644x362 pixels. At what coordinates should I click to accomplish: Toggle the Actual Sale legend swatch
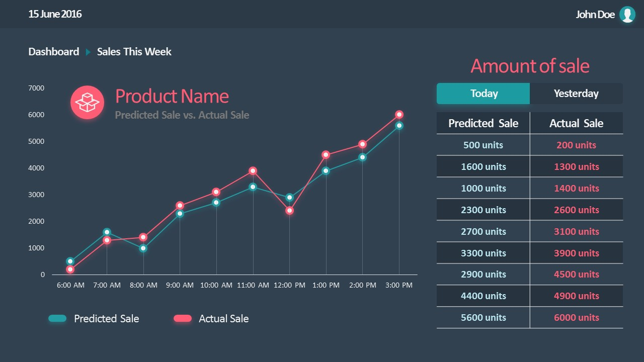(x=183, y=318)
